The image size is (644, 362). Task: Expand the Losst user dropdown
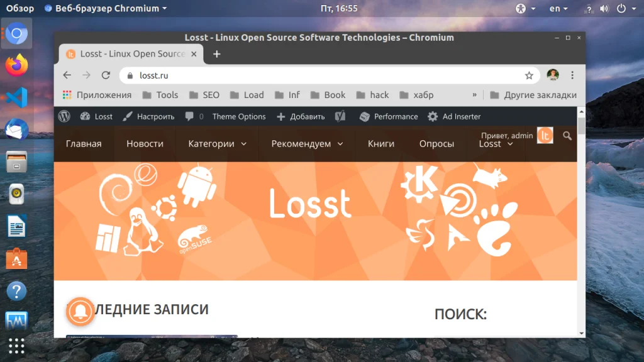(x=496, y=144)
